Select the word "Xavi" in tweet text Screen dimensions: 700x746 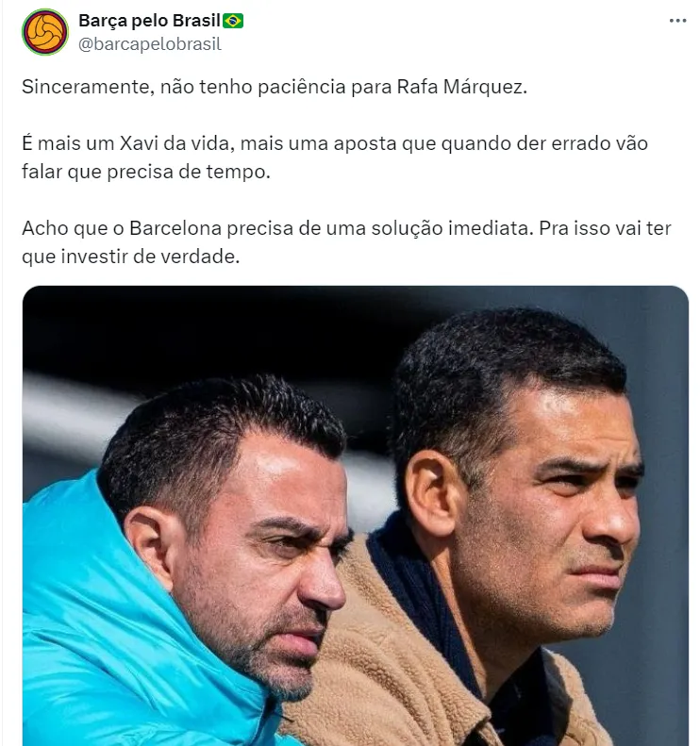[139, 143]
